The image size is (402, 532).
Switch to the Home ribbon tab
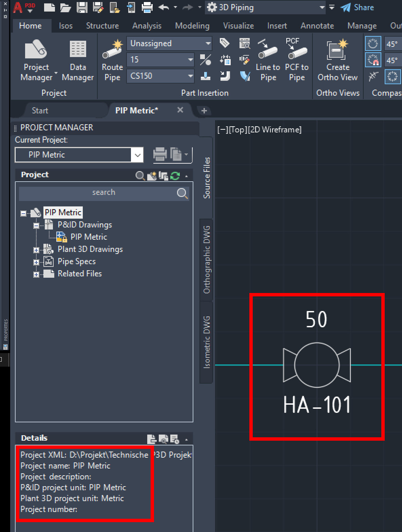31,26
